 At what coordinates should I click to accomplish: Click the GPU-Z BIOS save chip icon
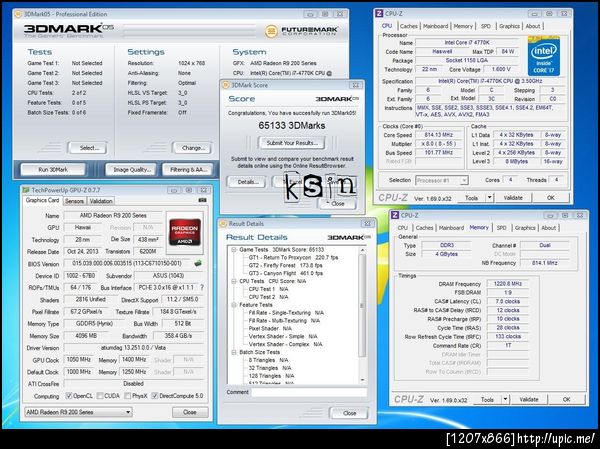click(x=198, y=263)
